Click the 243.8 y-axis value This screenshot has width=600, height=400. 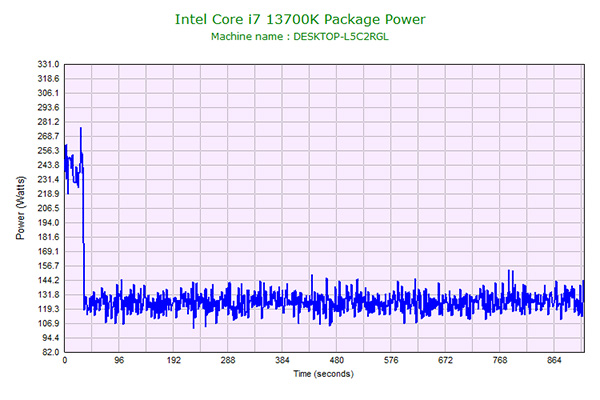point(48,165)
